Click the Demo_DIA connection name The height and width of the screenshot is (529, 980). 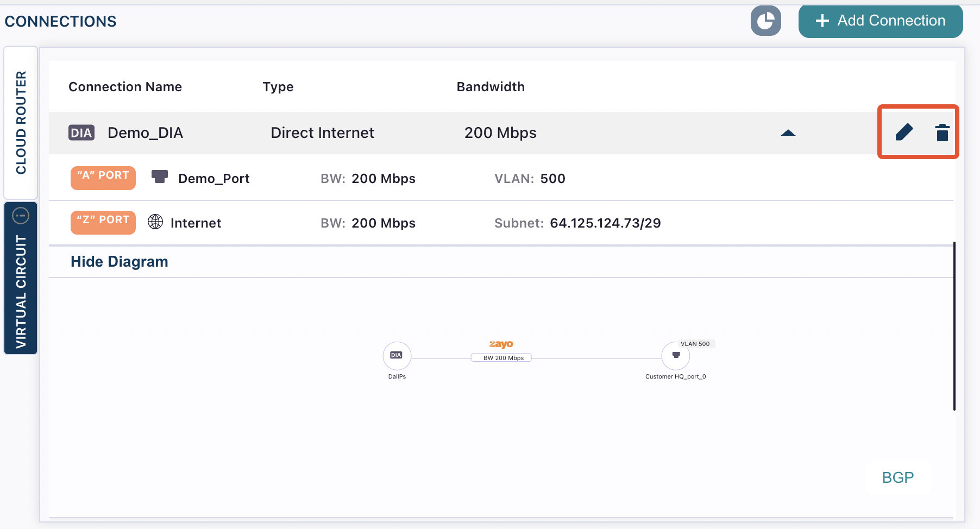tap(145, 133)
